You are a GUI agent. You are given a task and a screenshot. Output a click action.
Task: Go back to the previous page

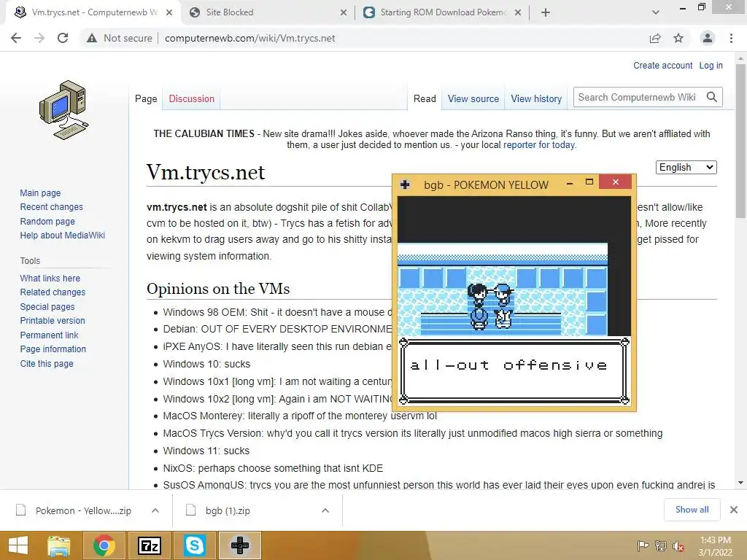(16, 38)
